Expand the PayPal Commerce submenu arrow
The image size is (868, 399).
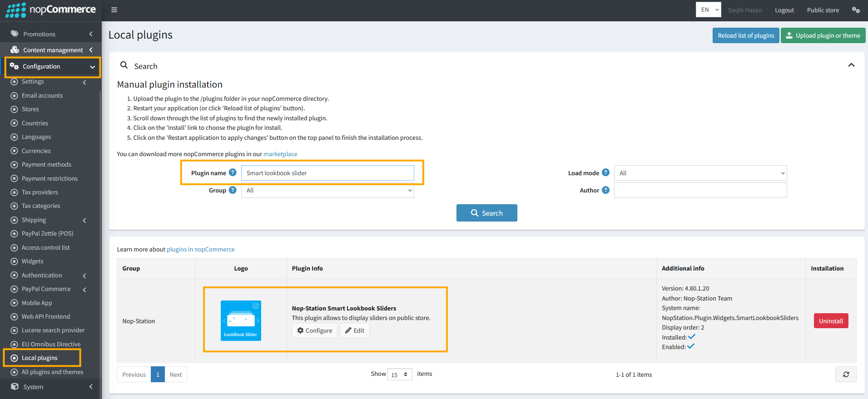click(x=84, y=290)
